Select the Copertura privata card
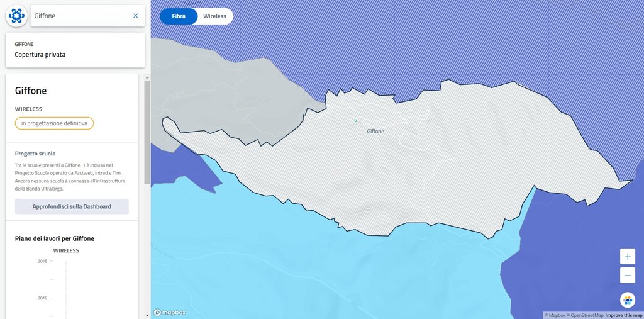Image resolution: width=644 pixels, height=319 pixels. point(75,50)
